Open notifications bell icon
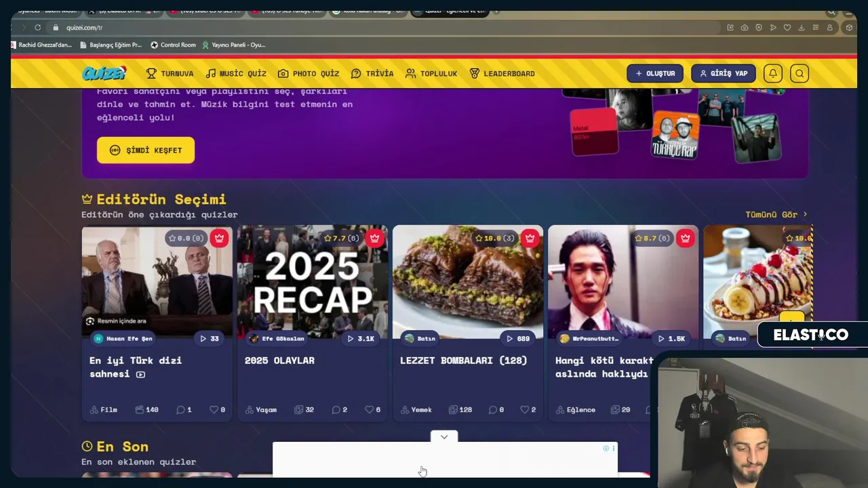Image resolution: width=868 pixels, height=488 pixels. coord(773,73)
